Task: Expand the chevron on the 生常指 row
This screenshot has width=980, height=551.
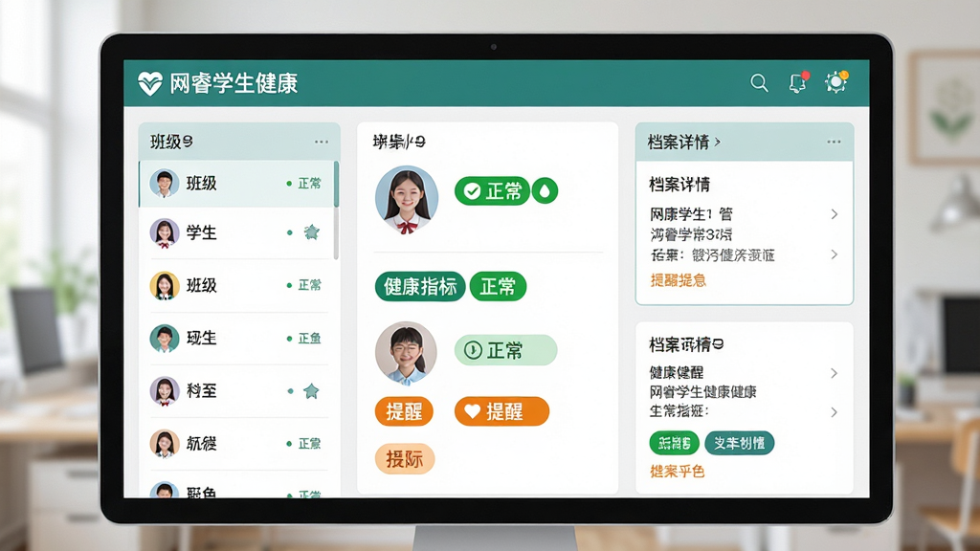Action: (835, 412)
